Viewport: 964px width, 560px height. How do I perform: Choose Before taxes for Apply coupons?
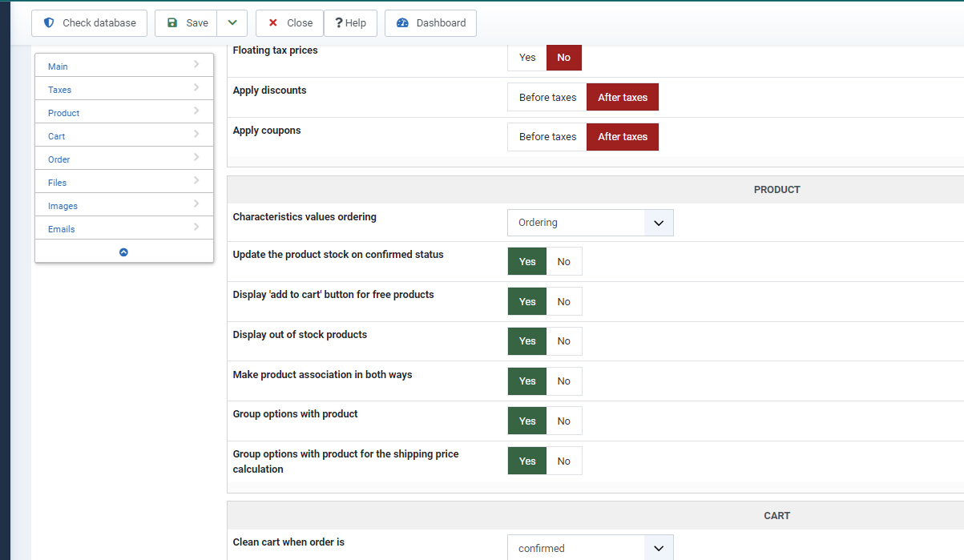click(547, 137)
